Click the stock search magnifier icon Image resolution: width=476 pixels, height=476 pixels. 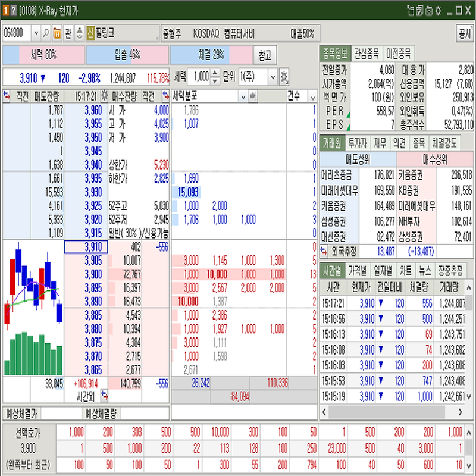point(46,33)
